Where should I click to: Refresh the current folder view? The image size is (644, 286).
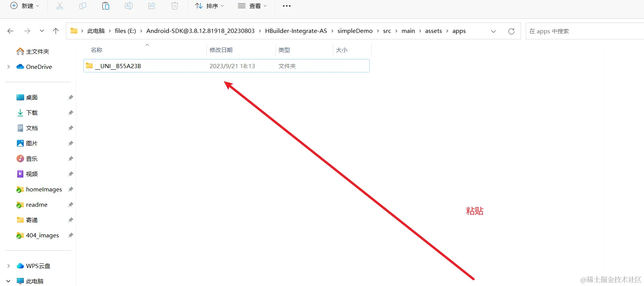tap(511, 31)
